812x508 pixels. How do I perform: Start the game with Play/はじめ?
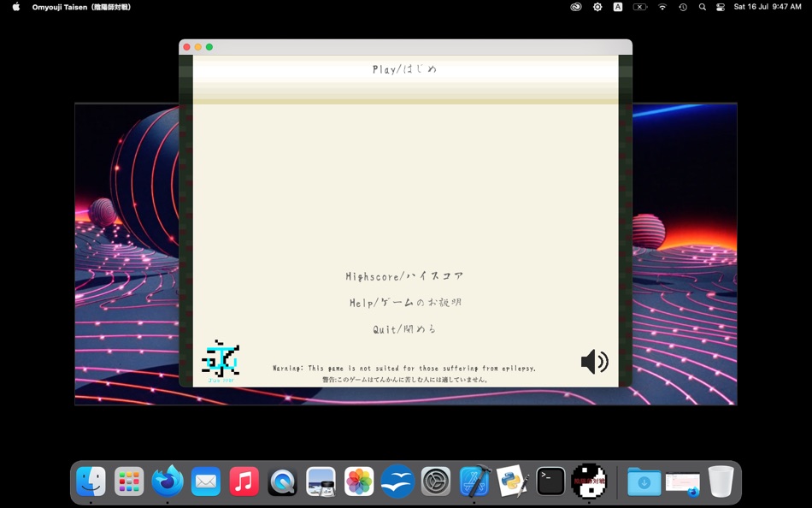click(x=405, y=69)
